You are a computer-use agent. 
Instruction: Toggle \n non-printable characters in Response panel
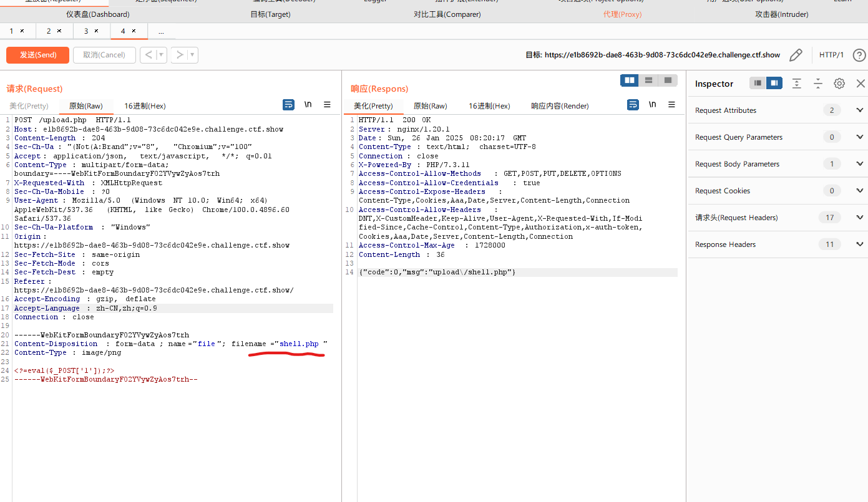click(x=652, y=105)
